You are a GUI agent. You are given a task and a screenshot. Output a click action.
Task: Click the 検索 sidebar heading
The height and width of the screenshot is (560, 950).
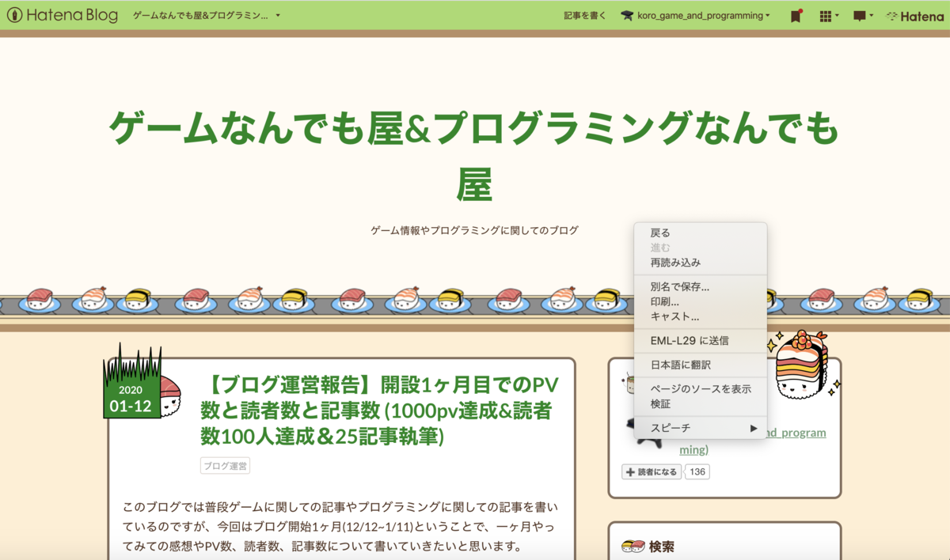point(661,547)
